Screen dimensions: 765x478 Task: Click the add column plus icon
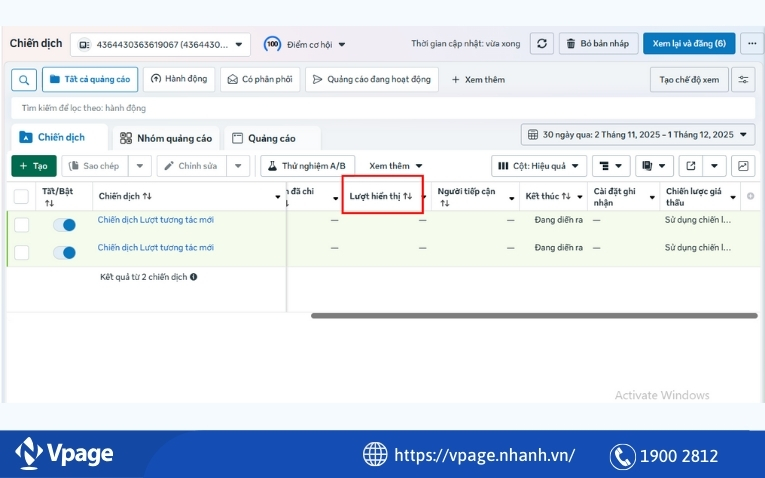coord(750,196)
